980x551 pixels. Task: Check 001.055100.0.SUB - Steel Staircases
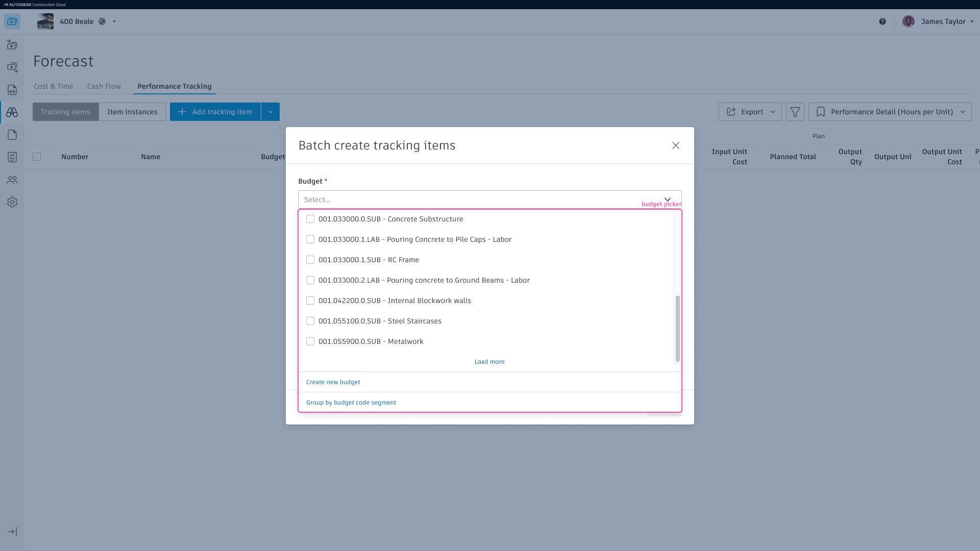pyautogui.click(x=310, y=321)
